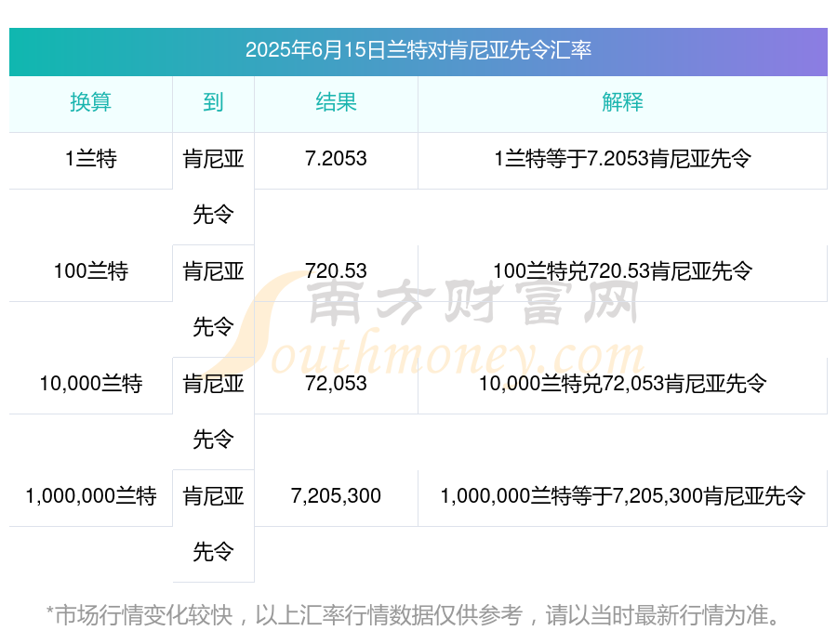Click 肯尼亚先令 in the 1兰特 row
Viewport: 837px width, 644px height.
coord(213,187)
